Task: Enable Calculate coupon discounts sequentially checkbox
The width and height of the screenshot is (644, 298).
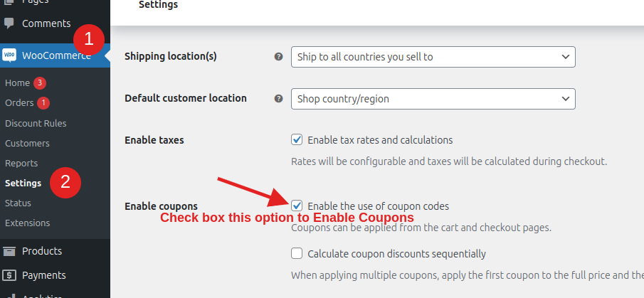Action: point(297,253)
